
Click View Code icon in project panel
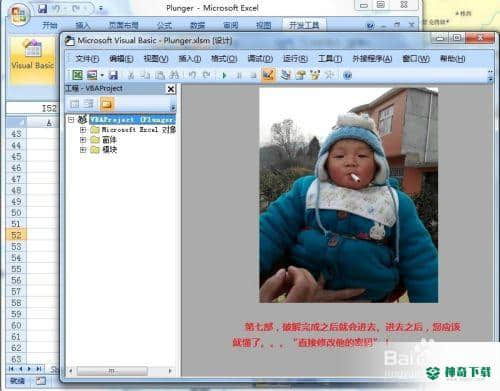(75, 104)
